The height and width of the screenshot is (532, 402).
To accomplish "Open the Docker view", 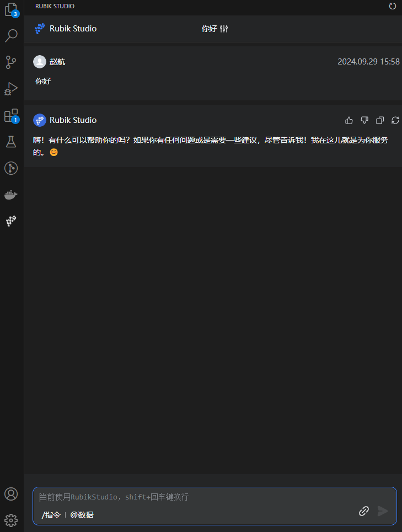I will coord(11,195).
